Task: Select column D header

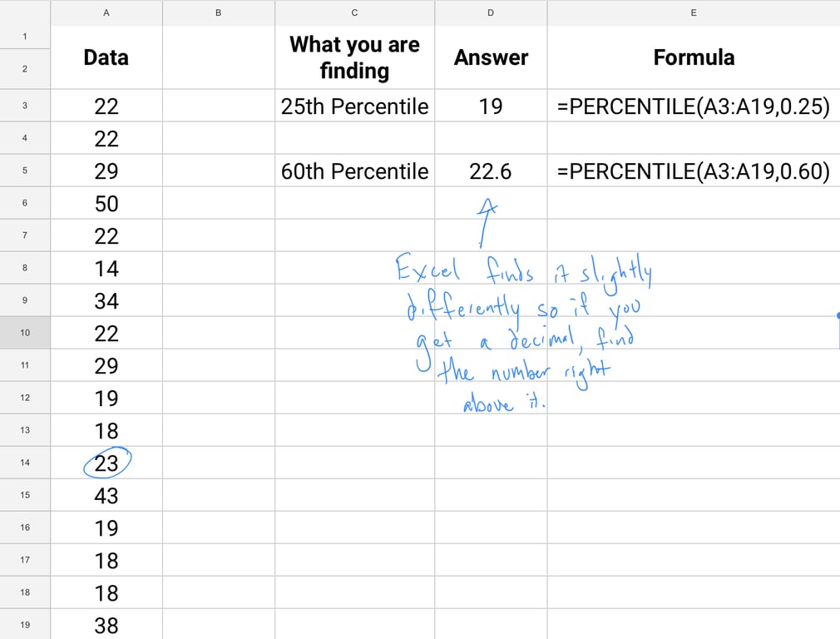Action: pyautogui.click(x=491, y=12)
